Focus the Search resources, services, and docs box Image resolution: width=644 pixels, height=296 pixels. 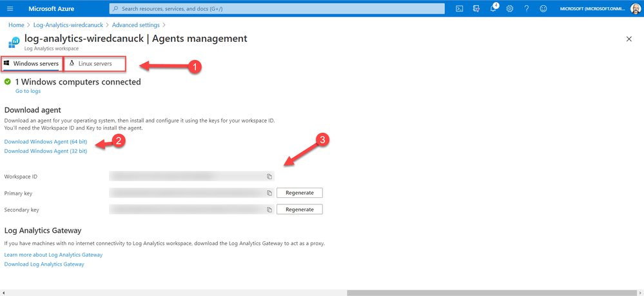click(x=277, y=8)
